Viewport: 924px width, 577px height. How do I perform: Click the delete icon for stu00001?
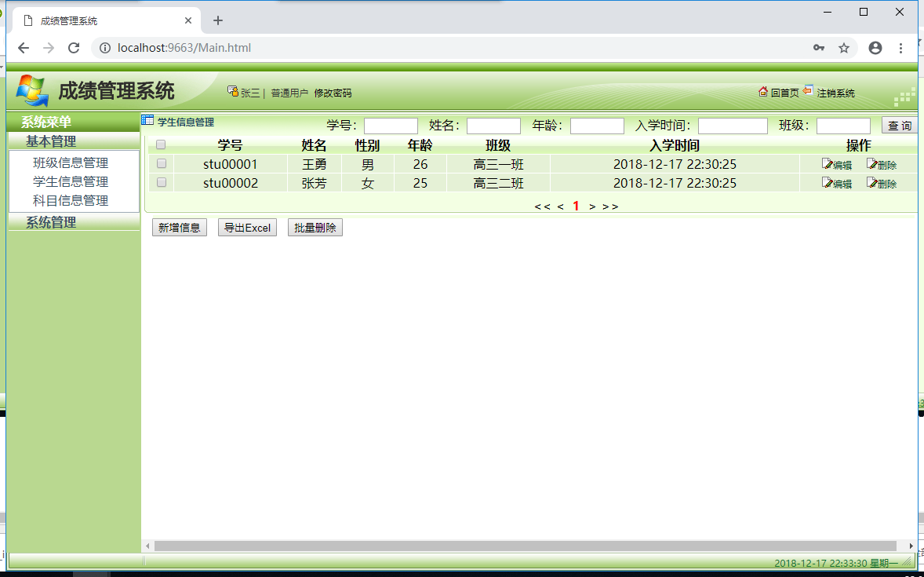[871, 164]
